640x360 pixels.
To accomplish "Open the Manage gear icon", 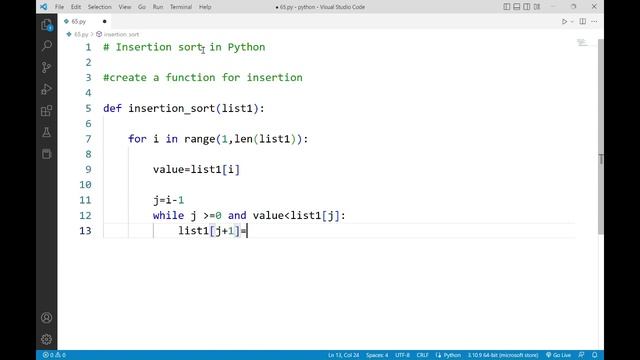I will tap(47, 339).
